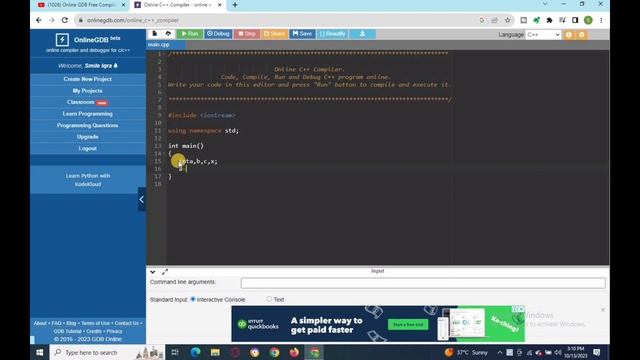Click the red Stop button
This screenshot has width=640, height=360.
(247, 34)
